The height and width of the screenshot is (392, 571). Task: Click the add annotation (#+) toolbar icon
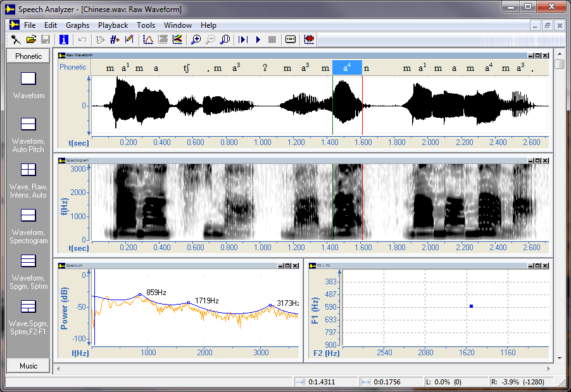coord(115,39)
